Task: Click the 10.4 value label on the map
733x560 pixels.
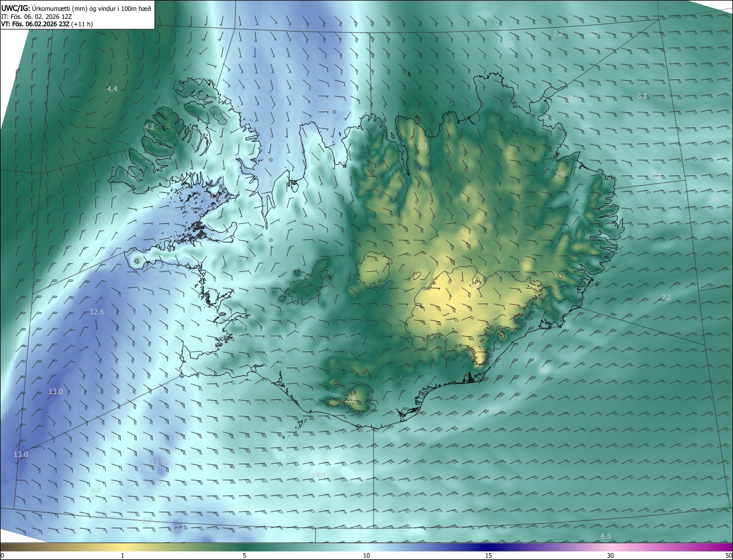Action: pos(319,475)
